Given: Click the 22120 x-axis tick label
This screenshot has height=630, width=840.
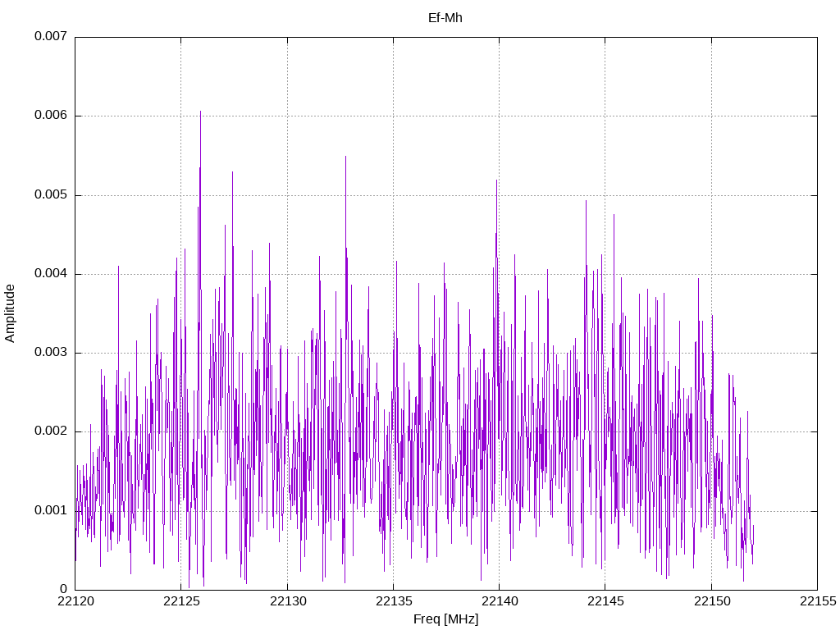Looking at the screenshot, I should [x=75, y=601].
